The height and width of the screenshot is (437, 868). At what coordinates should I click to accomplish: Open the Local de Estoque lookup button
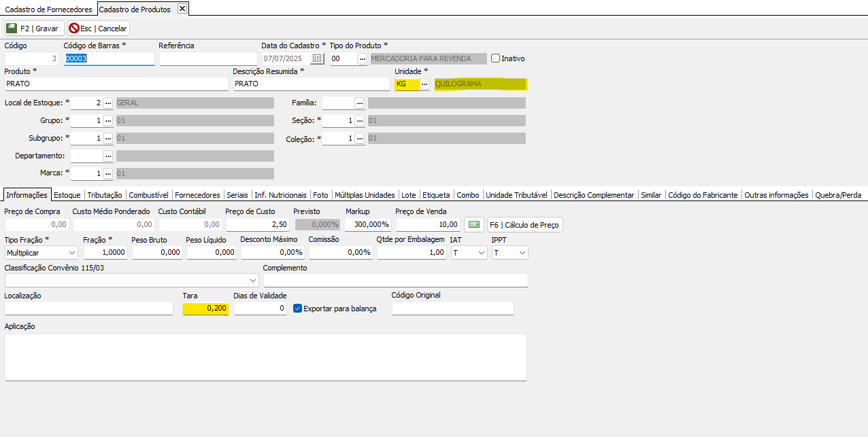tap(107, 103)
